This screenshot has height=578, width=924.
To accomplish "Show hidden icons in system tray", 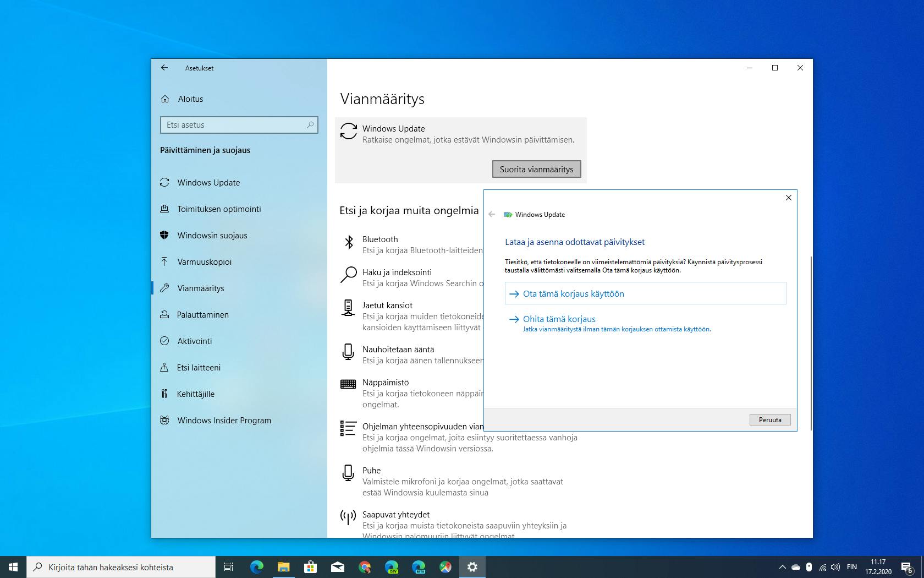I will pos(782,567).
